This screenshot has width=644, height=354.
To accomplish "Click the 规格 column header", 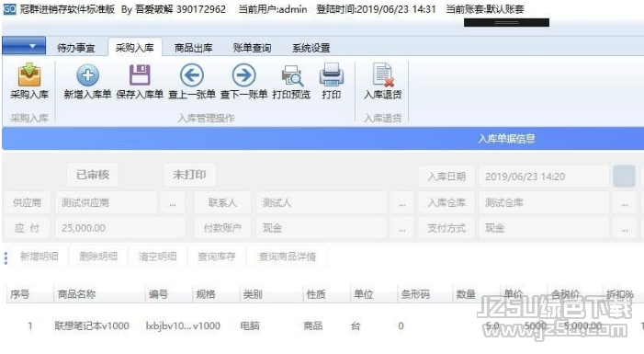I will click(216, 294).
